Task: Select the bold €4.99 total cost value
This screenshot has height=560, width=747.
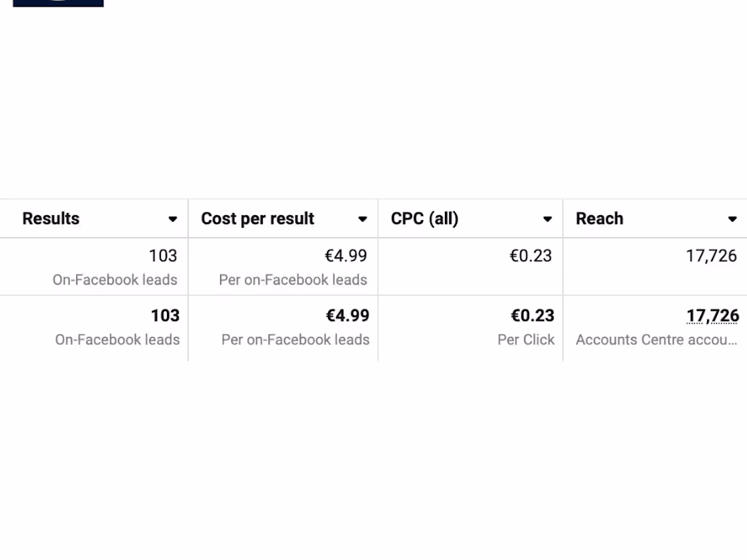Action: pyautogui.click(x=348, y=316)
